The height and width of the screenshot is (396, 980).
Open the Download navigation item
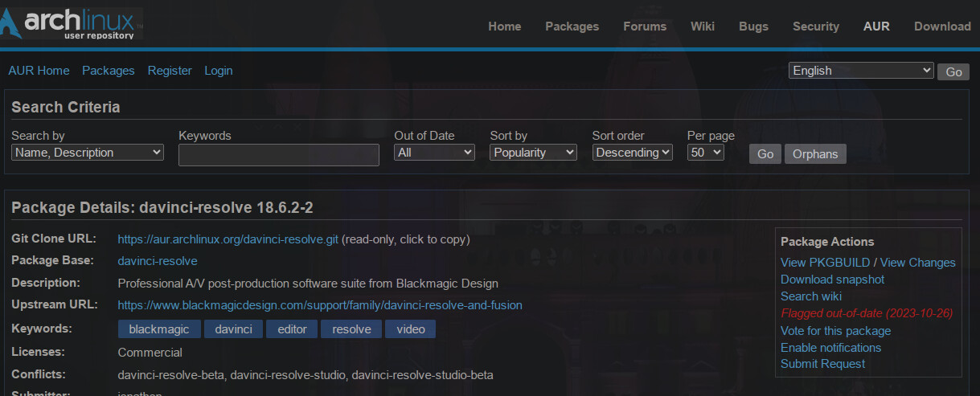pyautogui.click(x=942, y=27)
